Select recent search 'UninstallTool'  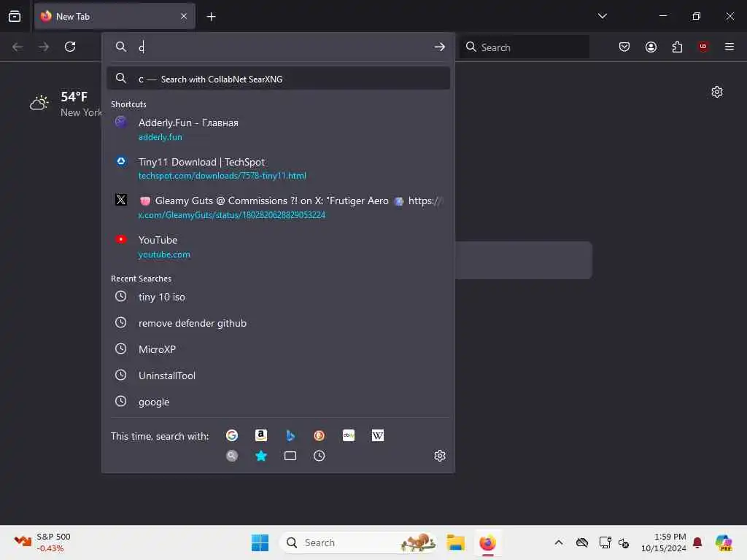point(278,376)
